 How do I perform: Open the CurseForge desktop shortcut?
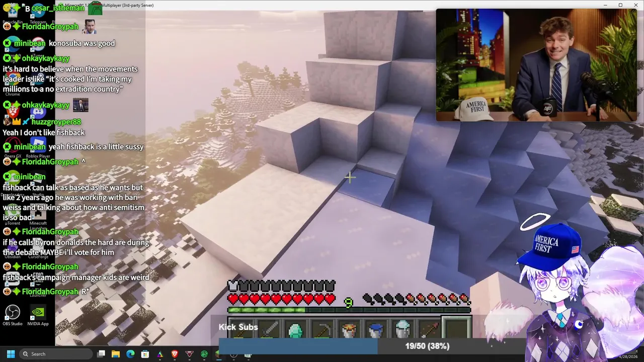pyautogui.click(x=38, y=248)
